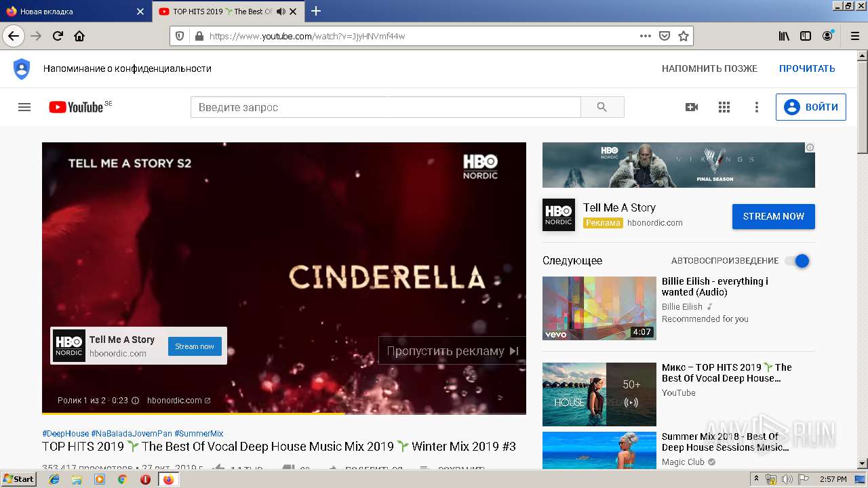Seek on the yellow ad progress bar
The width and height of the screenshot is (868, 488).
click(283, 413)
